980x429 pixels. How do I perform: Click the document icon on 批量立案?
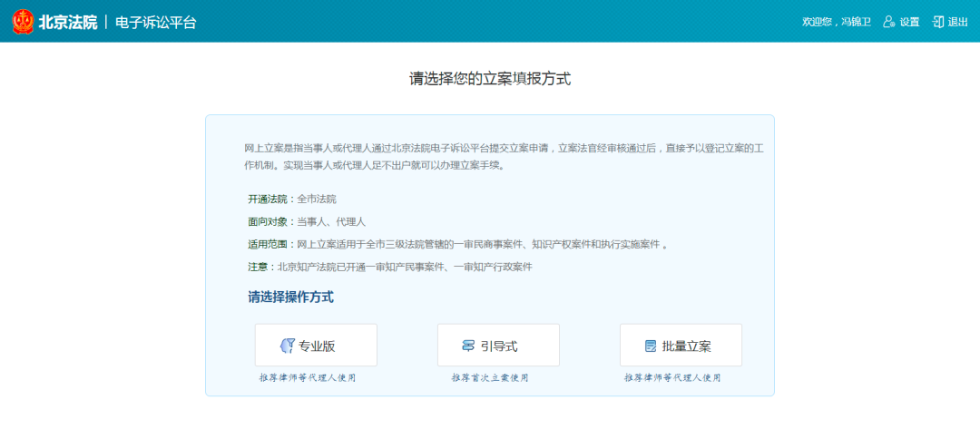pos(650,346)
